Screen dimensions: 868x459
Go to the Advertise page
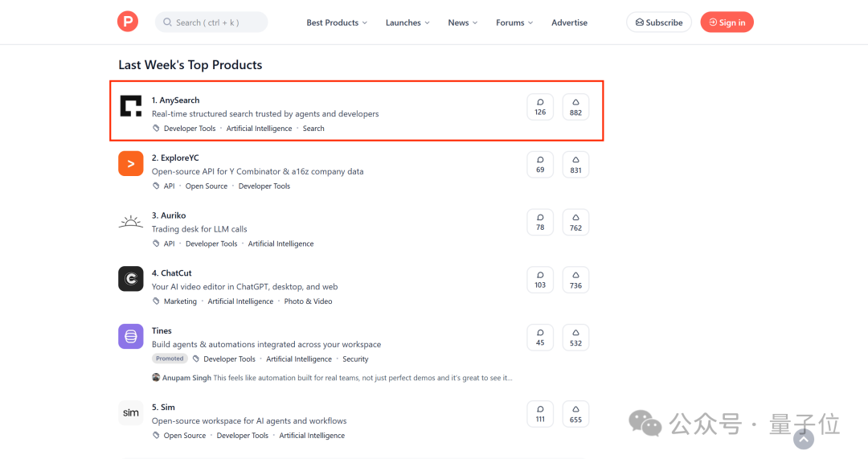pyautogui.click(x=569, y=23)
